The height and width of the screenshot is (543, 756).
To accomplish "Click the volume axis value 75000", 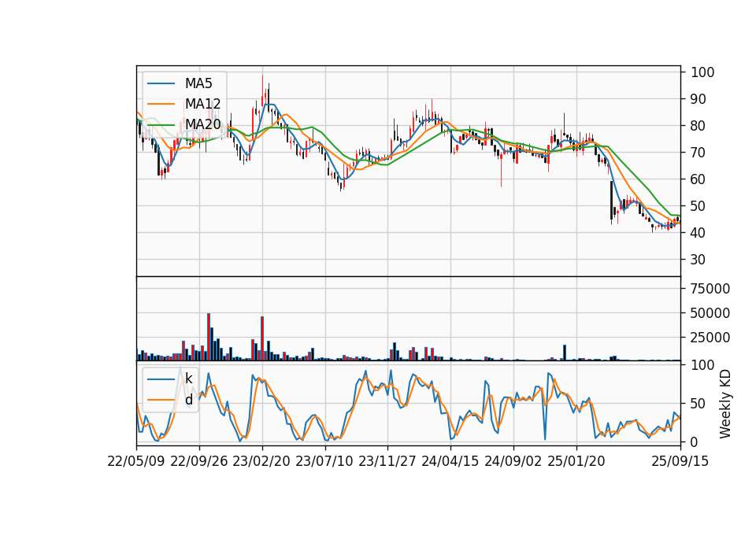I will pos(710,289).
